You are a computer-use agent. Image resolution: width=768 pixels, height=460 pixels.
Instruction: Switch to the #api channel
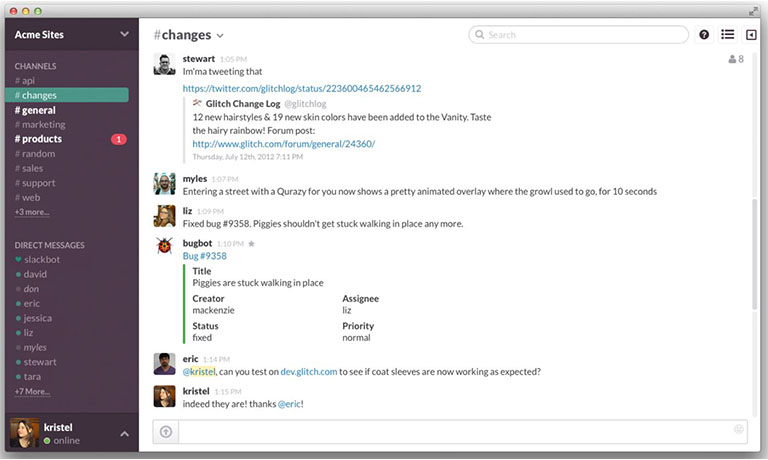click(x=25, y=80)
